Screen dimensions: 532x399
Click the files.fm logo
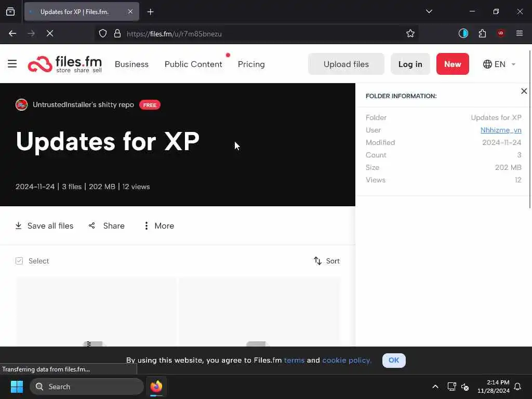(x=65, y=64)
